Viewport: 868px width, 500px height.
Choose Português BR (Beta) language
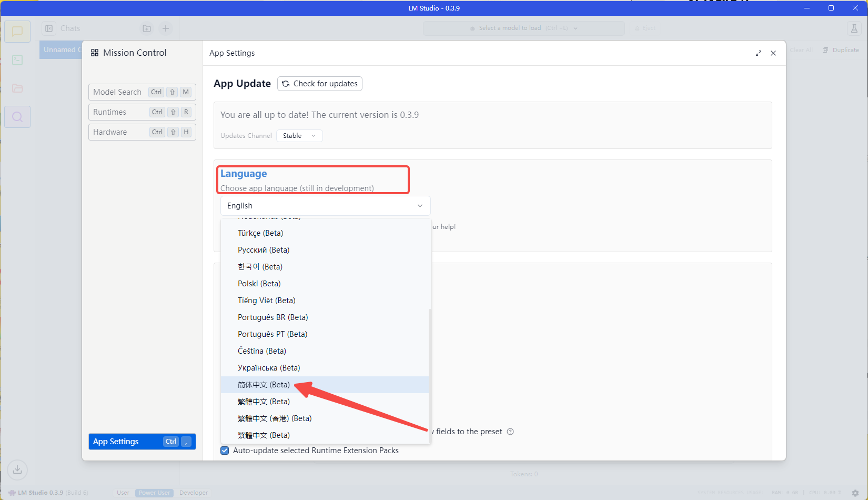click(x=325, y=317)
